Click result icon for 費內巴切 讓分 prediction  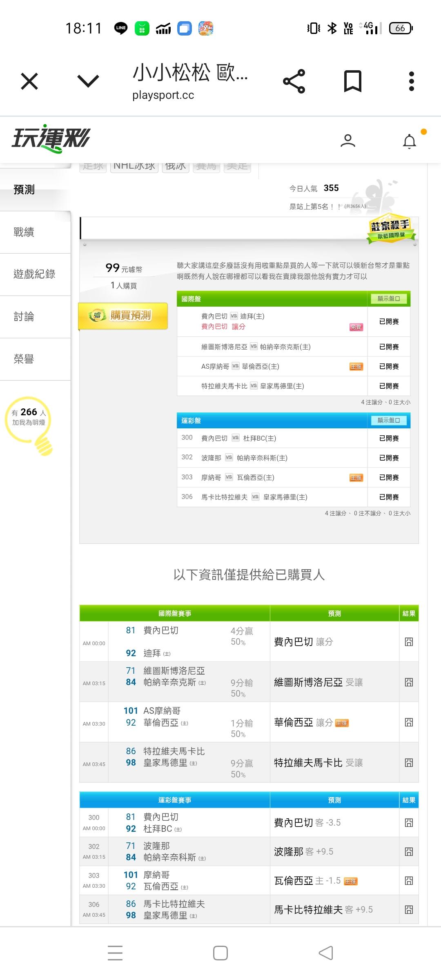coord(409,642)
